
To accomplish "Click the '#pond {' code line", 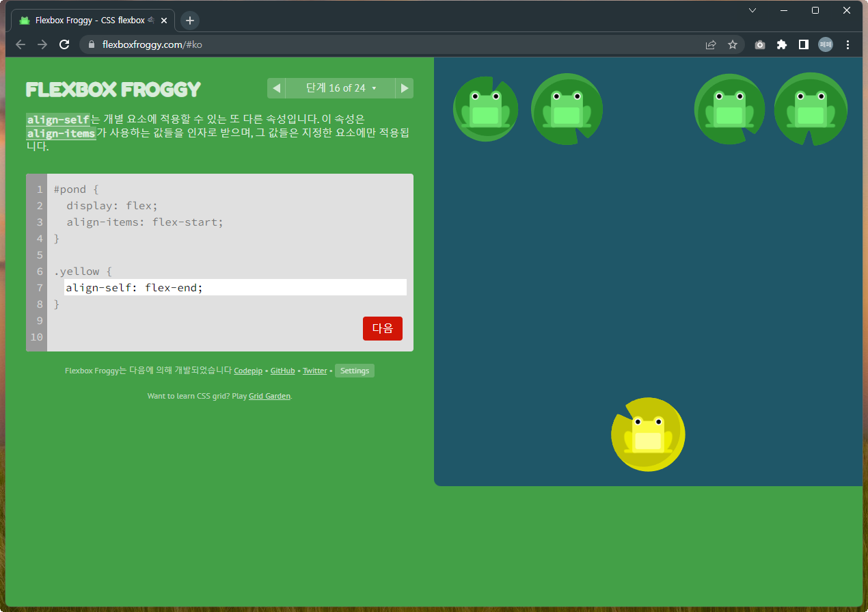I will 77,189.
